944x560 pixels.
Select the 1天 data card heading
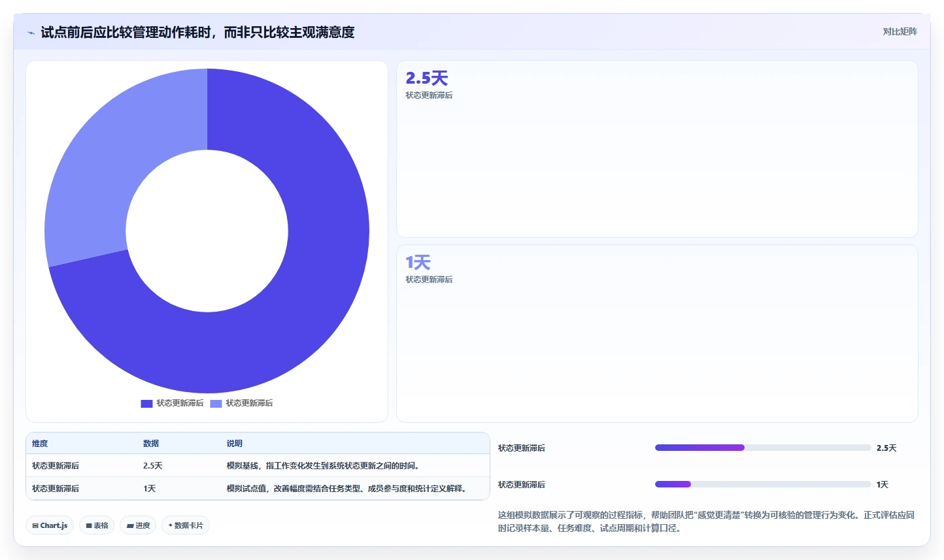pyautogui.click(x=418, y=262)
